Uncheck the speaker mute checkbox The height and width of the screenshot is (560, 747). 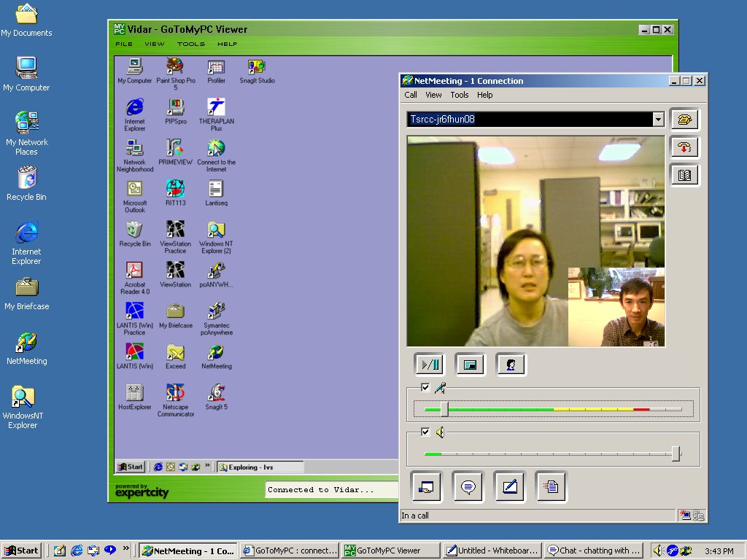425,432
